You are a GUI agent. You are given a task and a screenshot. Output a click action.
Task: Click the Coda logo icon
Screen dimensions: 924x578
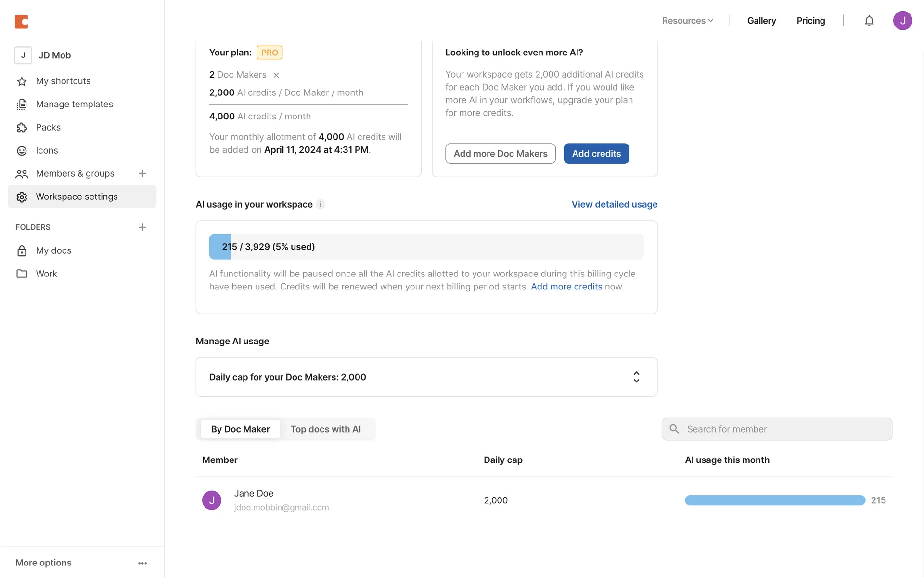[22, 22]
